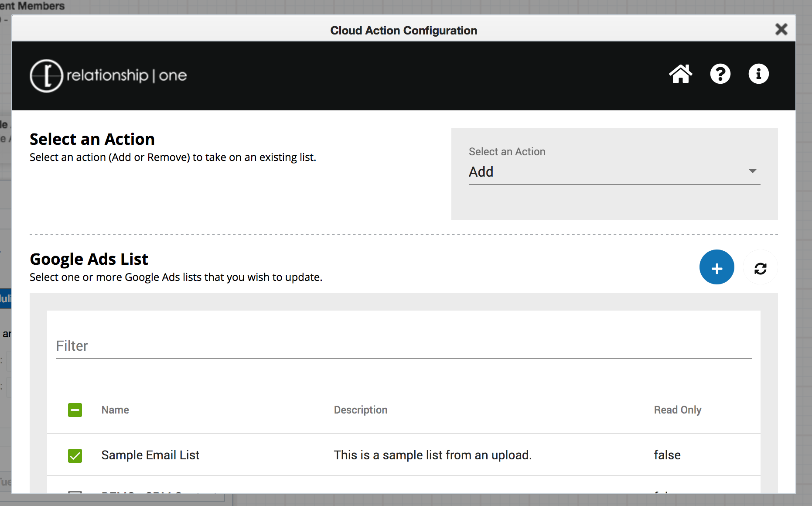Sort by the Description column header
812x506 pixels.
tap(361, 410)
